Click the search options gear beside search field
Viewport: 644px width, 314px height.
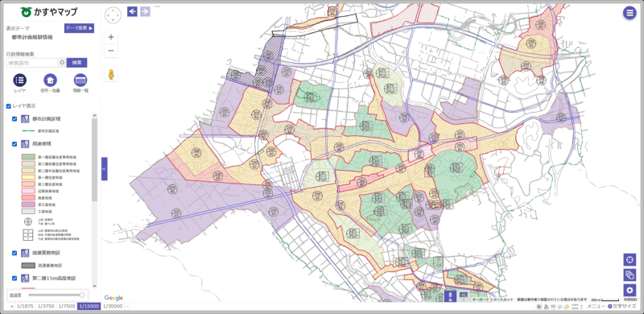62,63
